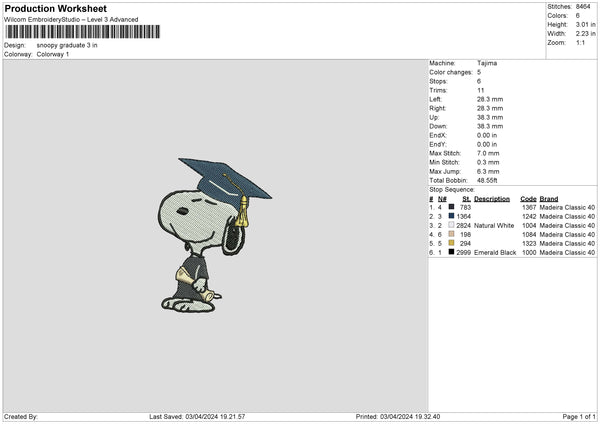
Task: Click the Height value '3.01 in'
Action: coord(586,24)
